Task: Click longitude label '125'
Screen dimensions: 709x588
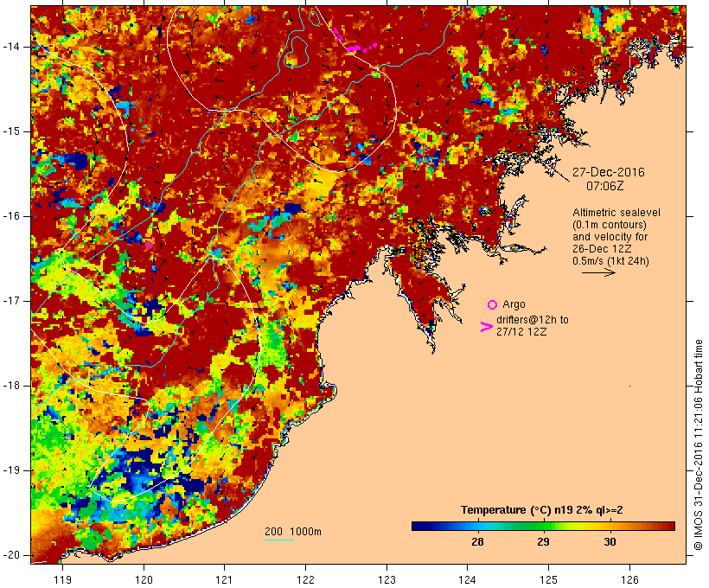Action: (548, 580)
